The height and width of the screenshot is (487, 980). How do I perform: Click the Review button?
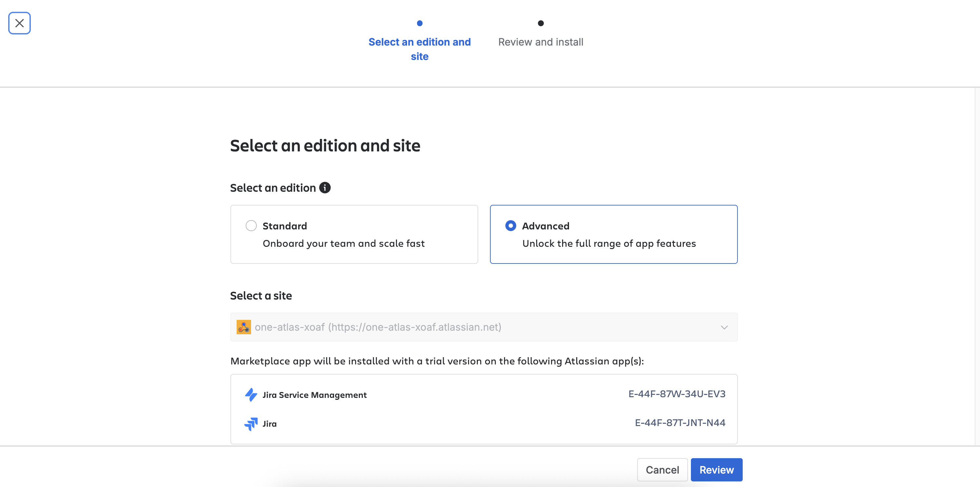716,470
